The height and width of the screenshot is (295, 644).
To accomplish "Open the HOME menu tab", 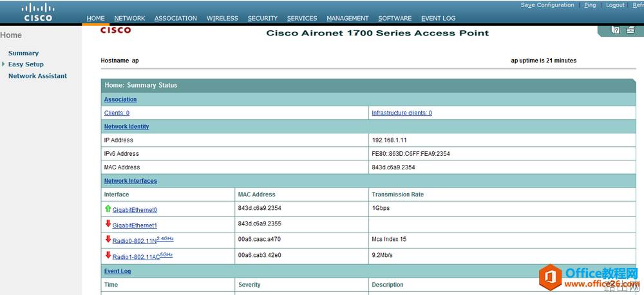I will (x=96, y=18).
